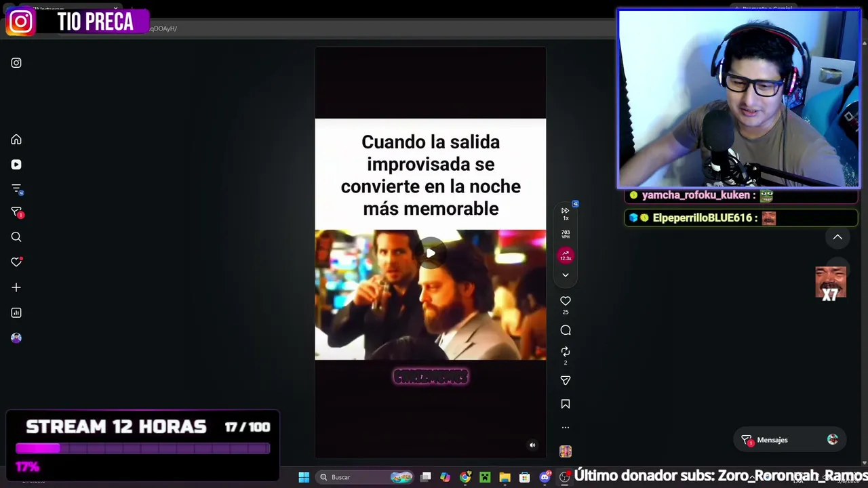
Task: Click the red 12.3x trending badge
Action: point(566,256)
